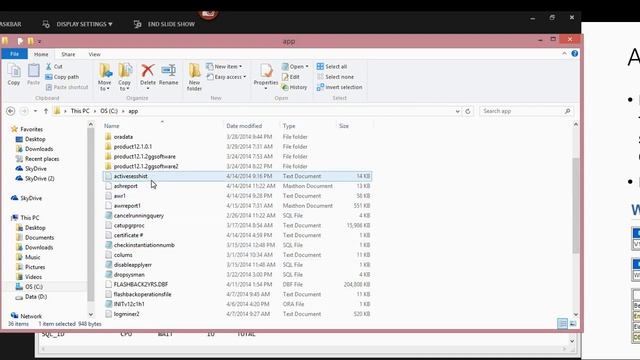The width and height of the screenshot is (640, 360).
Task: Click This PC in the address bar
Action: (x=80, y=111)
